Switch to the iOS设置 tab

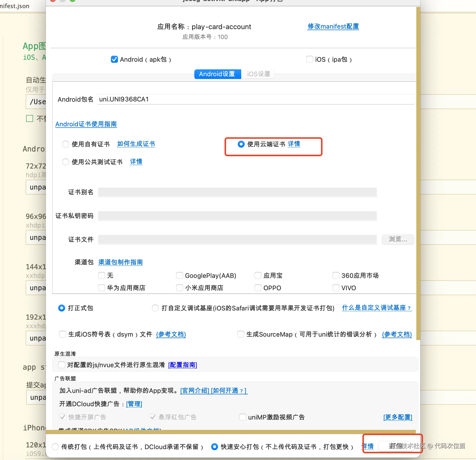(x=258, y=74)
